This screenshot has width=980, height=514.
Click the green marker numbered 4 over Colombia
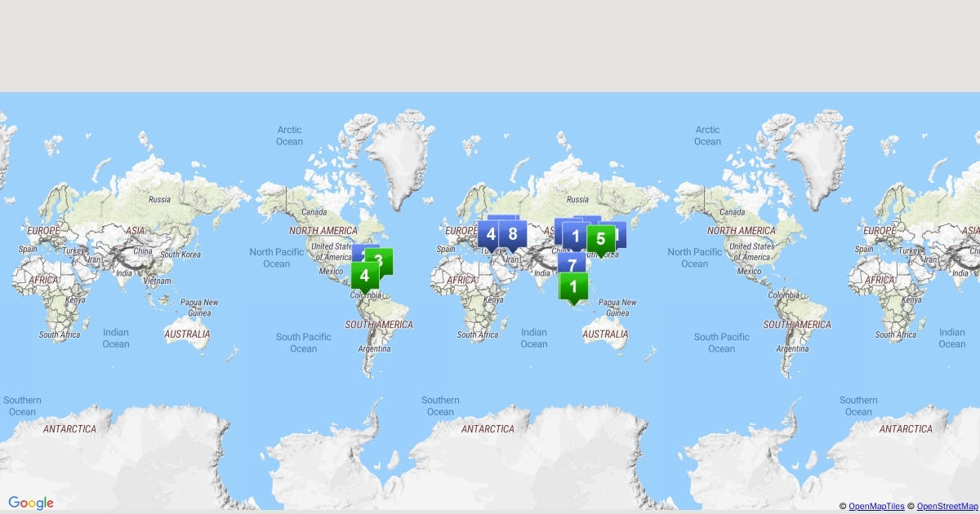pos(364,276)
